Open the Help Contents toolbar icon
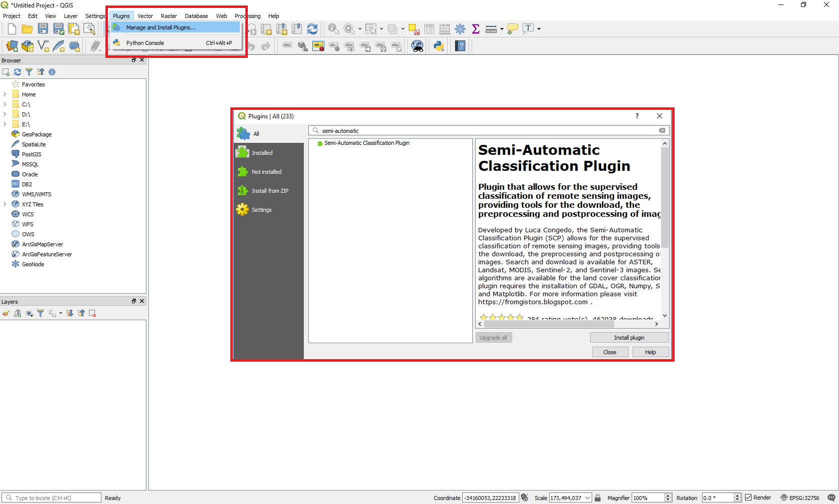 461,46
